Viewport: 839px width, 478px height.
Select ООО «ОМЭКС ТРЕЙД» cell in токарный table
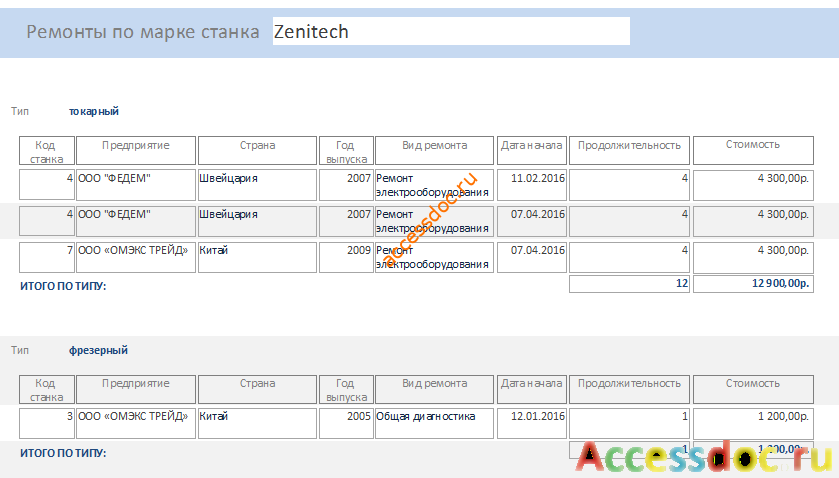[x=136, y=257]
